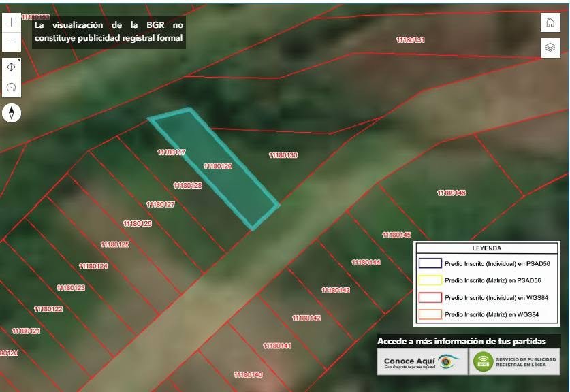Click the yellow Predio Matriz PSAD56 swatch

pyautogui.click(x=430, y=280)
